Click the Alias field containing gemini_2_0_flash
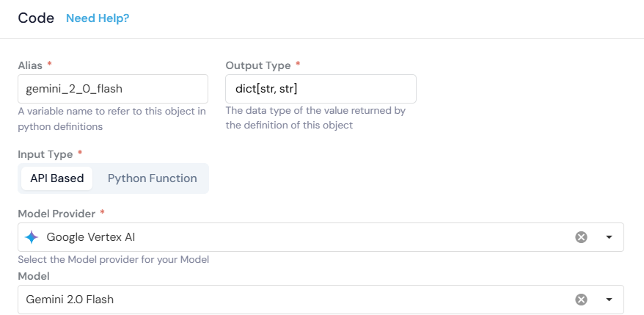Screen dimensions: 644x315 (x=113, y=89)
